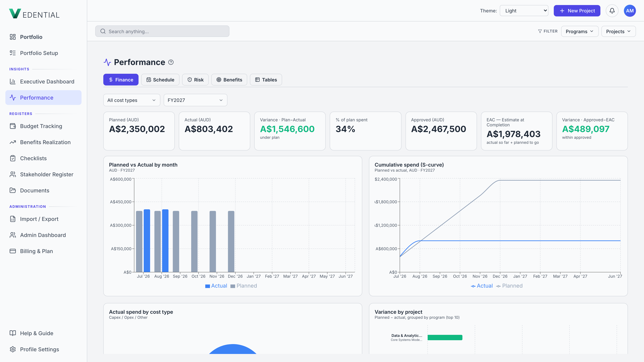Click the filter funnel icon

540,31
